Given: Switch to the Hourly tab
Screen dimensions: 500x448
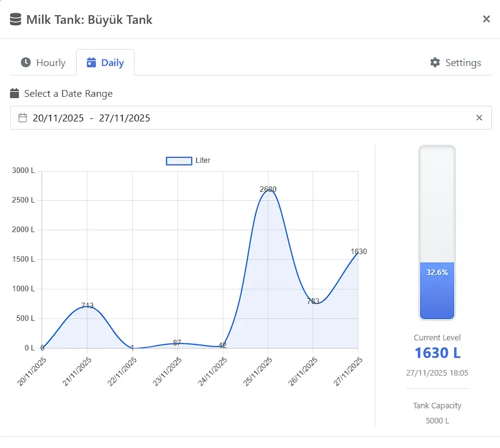Looking at the screenshot, I should pyautogui.click(x=43, y=62).
